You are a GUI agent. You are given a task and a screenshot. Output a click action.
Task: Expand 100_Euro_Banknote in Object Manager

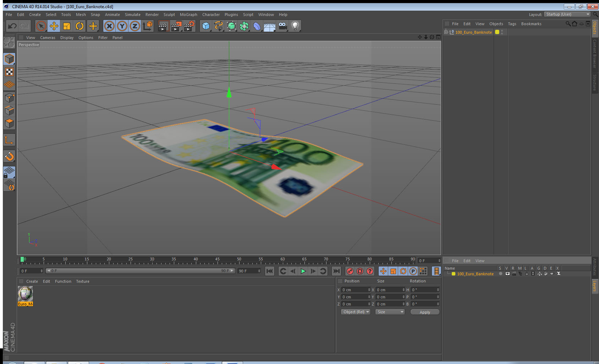coord(446,32)
